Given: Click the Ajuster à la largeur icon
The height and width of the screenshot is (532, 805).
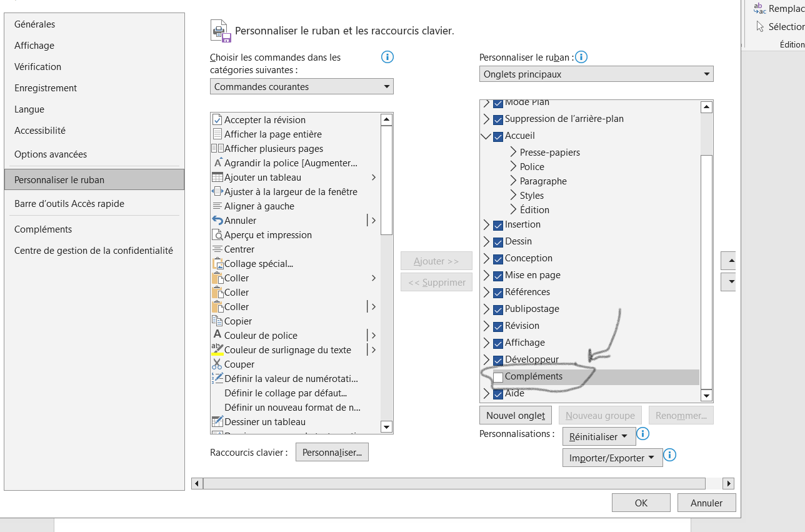Looking at the screenshot, I should pyautogui.click(x=217, y=191).
